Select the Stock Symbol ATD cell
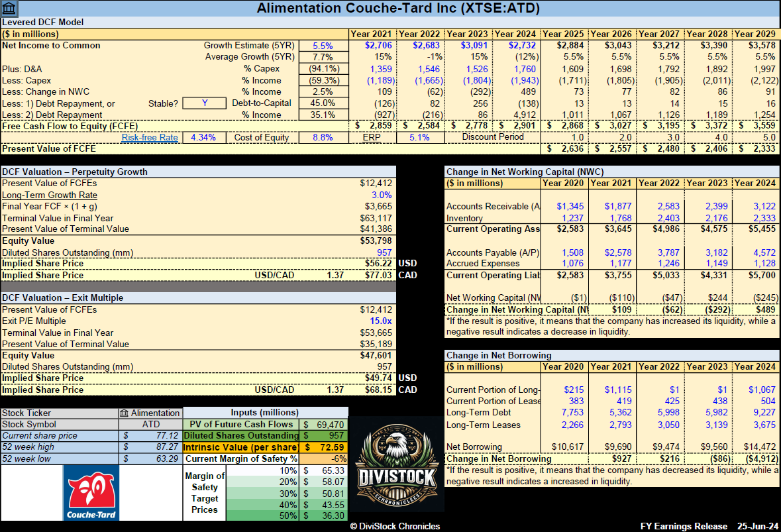Screen dimensions: 781x532 tap(151, 425)
